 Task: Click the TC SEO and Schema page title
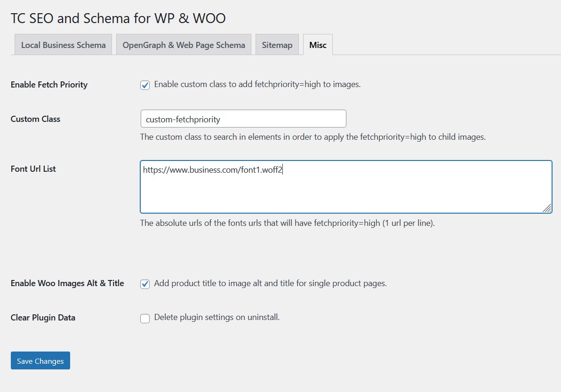point(118,18)
